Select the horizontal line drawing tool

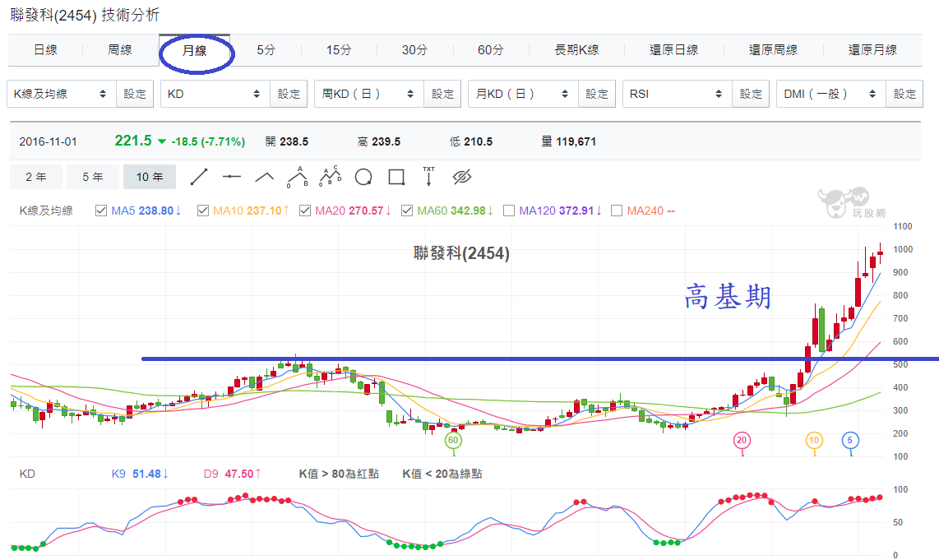[231, 177]
